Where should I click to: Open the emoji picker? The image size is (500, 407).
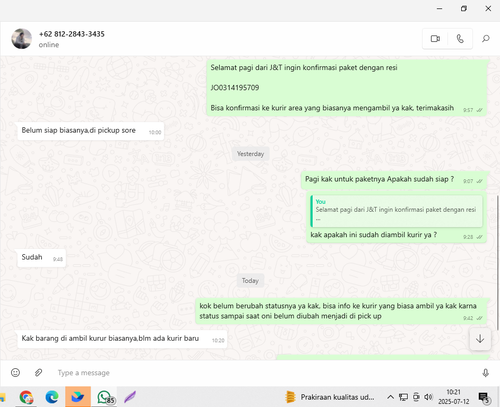(x=15, y=373)
